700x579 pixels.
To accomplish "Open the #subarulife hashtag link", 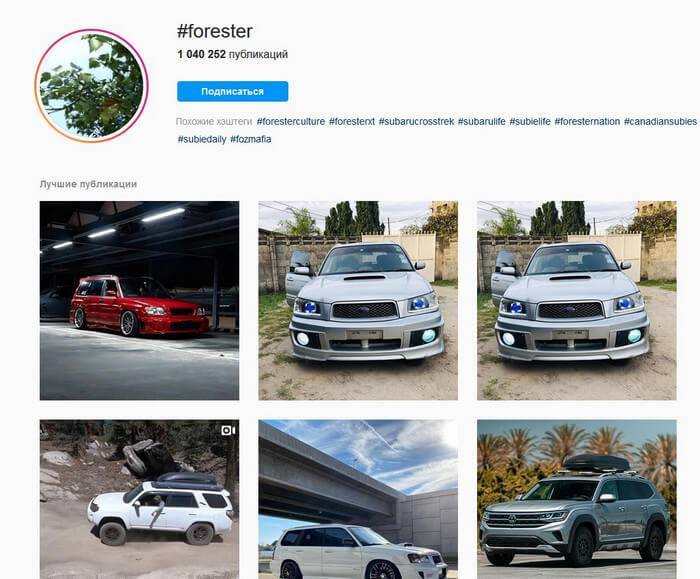I will coord(482,121).
